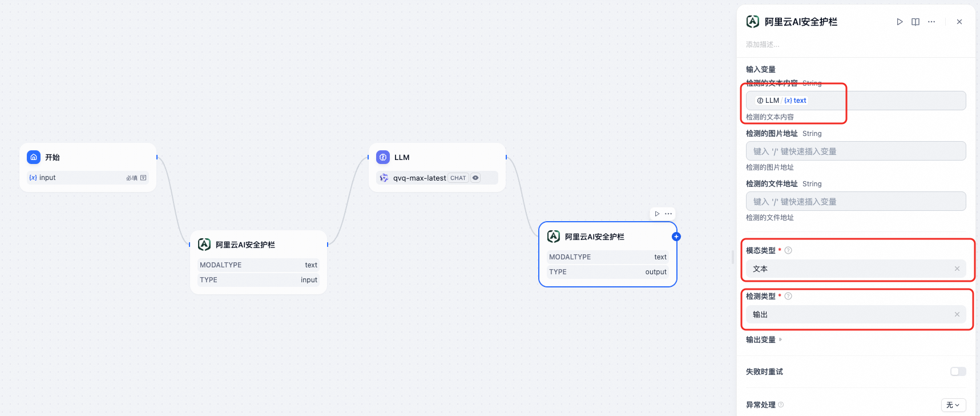This screenshot has width=980, height=416.
Task: Open the help book icon in panel header
Action: (916, 22)
